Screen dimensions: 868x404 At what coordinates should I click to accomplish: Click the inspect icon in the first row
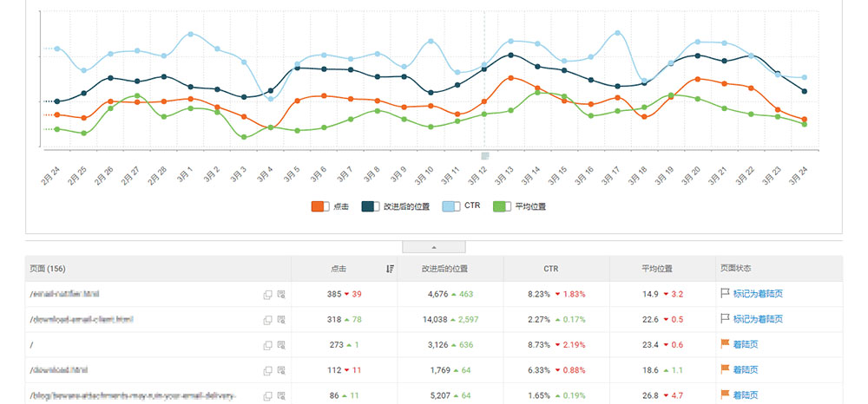[281, 295]
